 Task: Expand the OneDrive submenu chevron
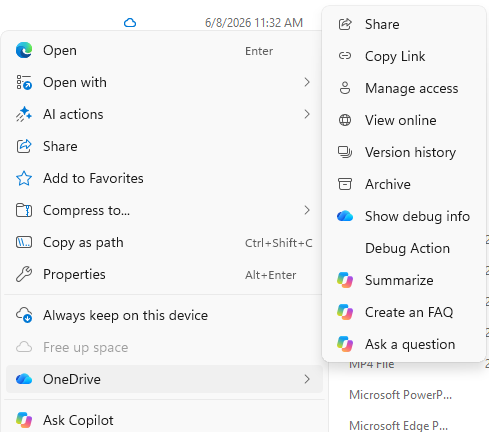[x=307, y=379]
